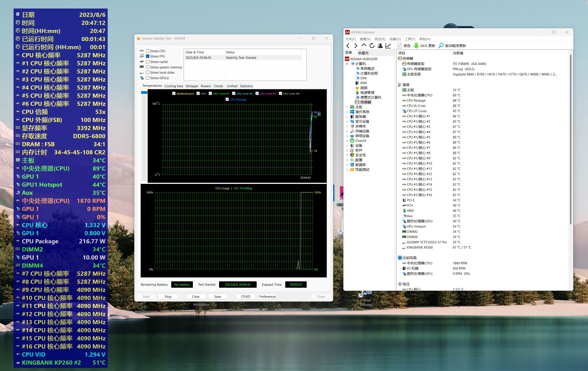Toggle CPU Core #1 graph checkbox
This screenshot has width=588, height=371.
tap(210, 94)
